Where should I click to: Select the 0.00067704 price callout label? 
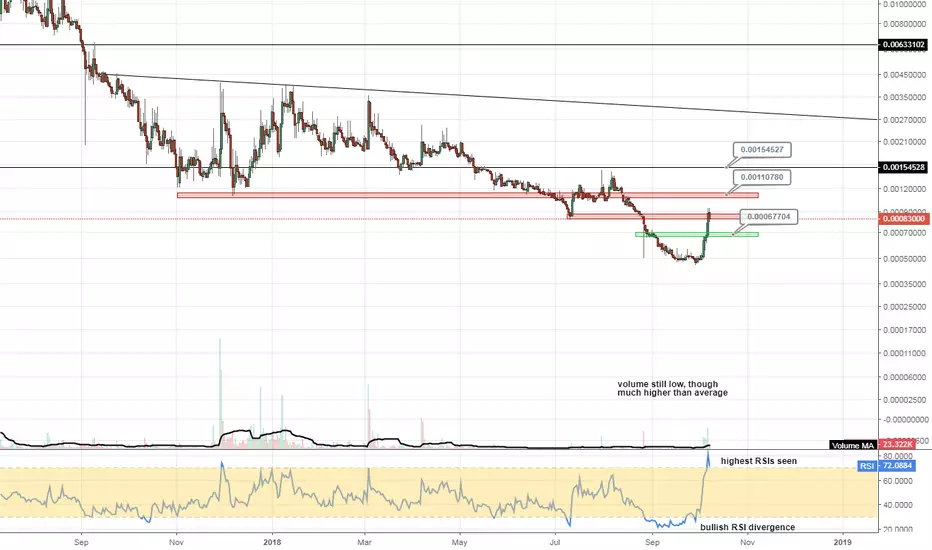(x=769, y=217)
